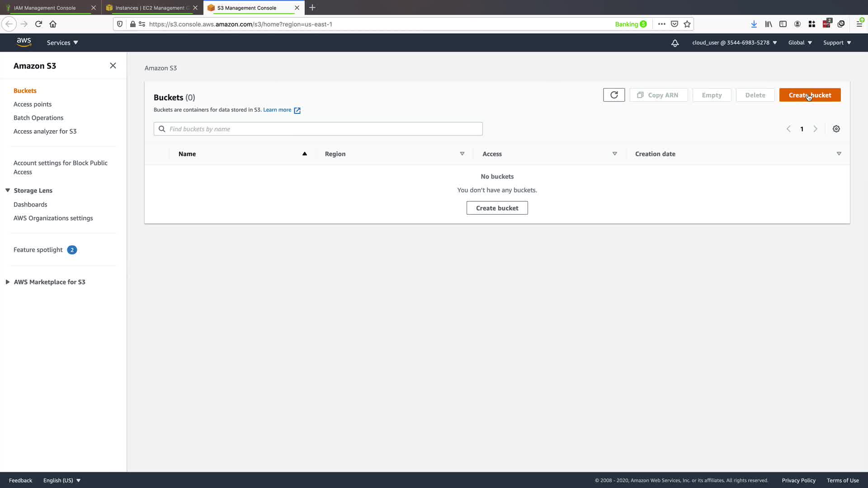Open the table preferences gear icon

836,129
